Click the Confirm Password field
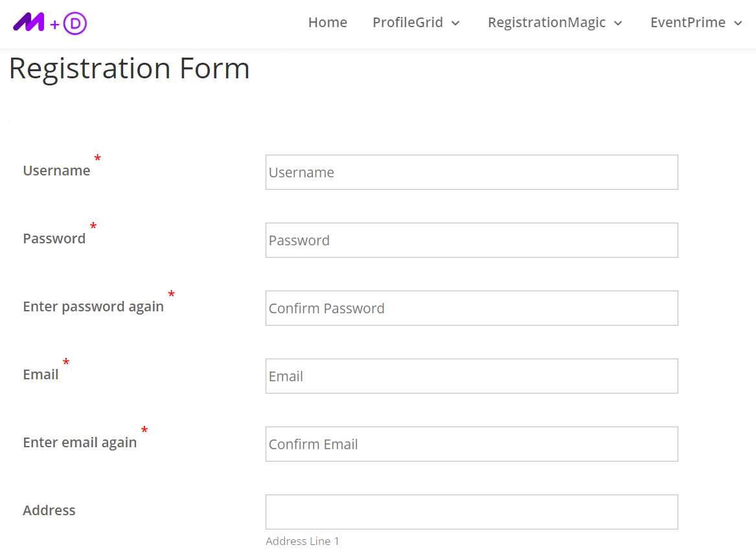Viewport: 756px width, 556px height. click(472, 308)
